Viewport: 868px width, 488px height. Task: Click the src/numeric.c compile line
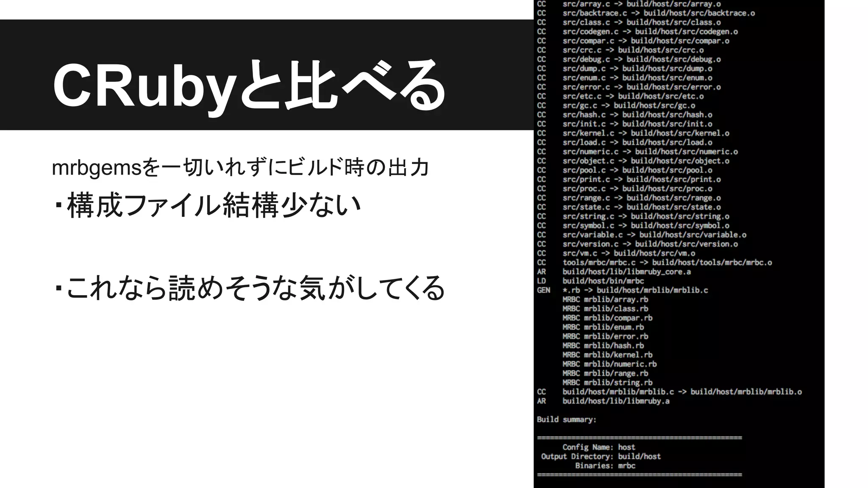[637, 152]
